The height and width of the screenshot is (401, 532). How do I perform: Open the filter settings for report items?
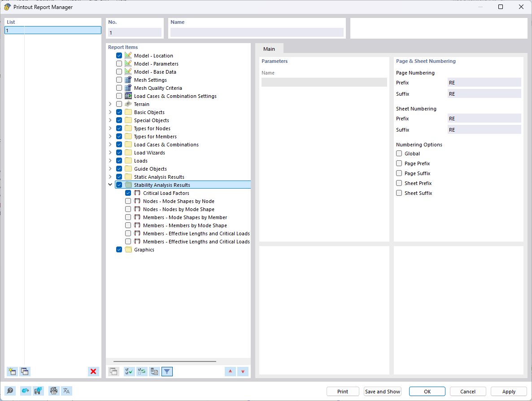point(167,371)
